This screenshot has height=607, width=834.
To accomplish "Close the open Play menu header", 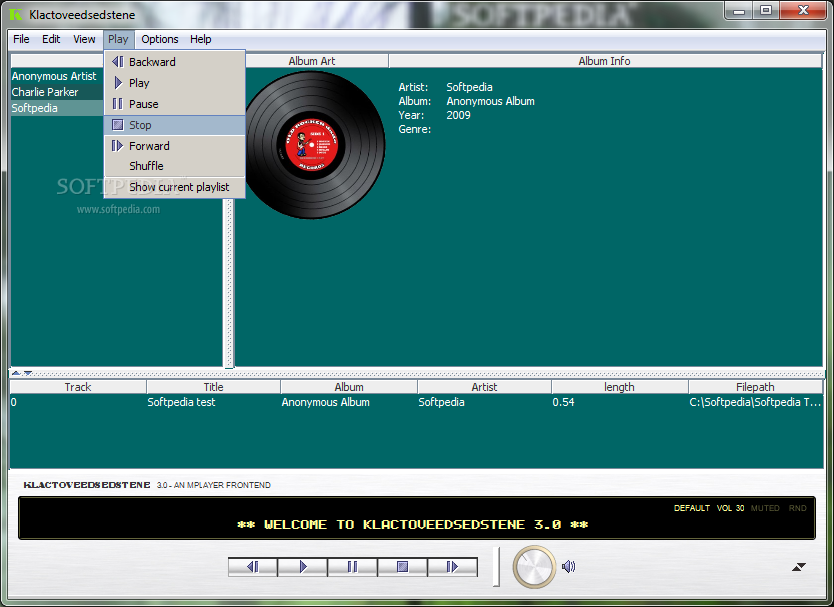I will click(118, 39).
